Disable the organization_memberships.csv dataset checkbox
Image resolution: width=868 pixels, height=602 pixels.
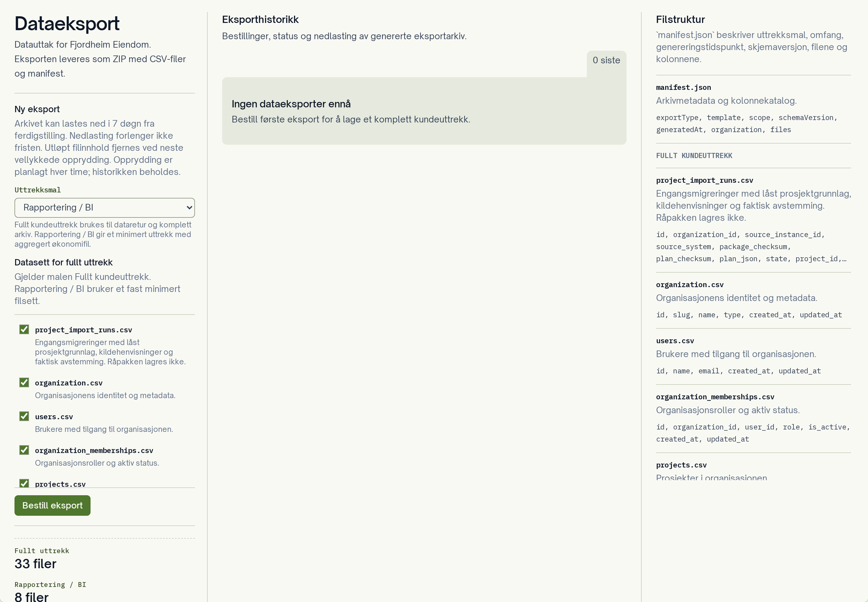[24, 450]
